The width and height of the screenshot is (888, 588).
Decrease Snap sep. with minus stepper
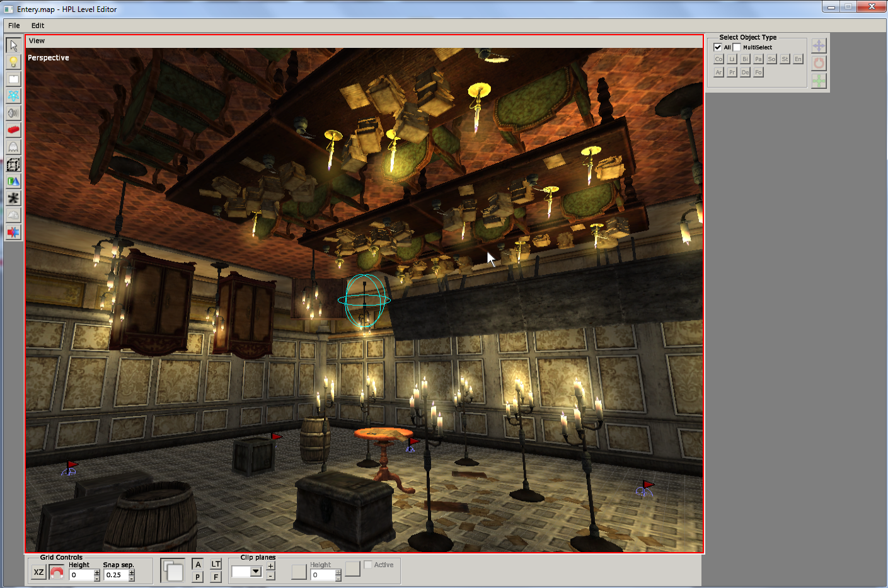coord(132,578)
